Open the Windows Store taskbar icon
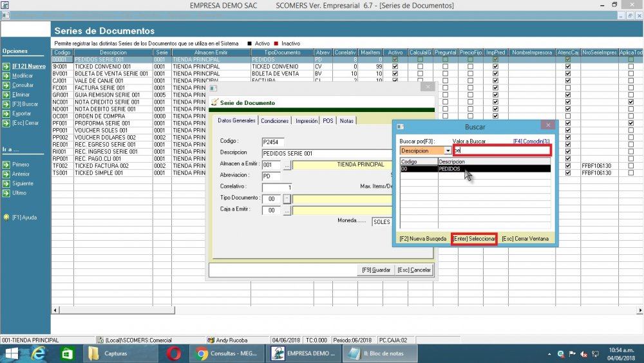The height and width of the screenshot is (363, 644). pos(66,353)
